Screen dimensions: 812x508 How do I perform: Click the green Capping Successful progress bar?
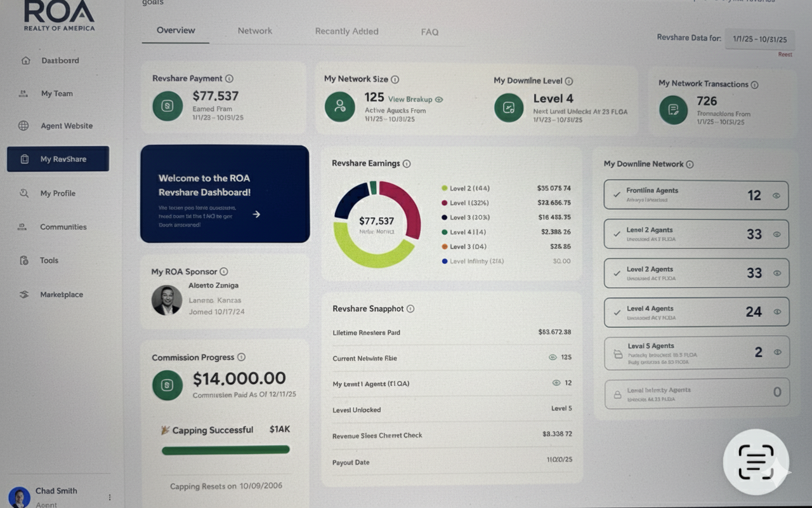226,450
